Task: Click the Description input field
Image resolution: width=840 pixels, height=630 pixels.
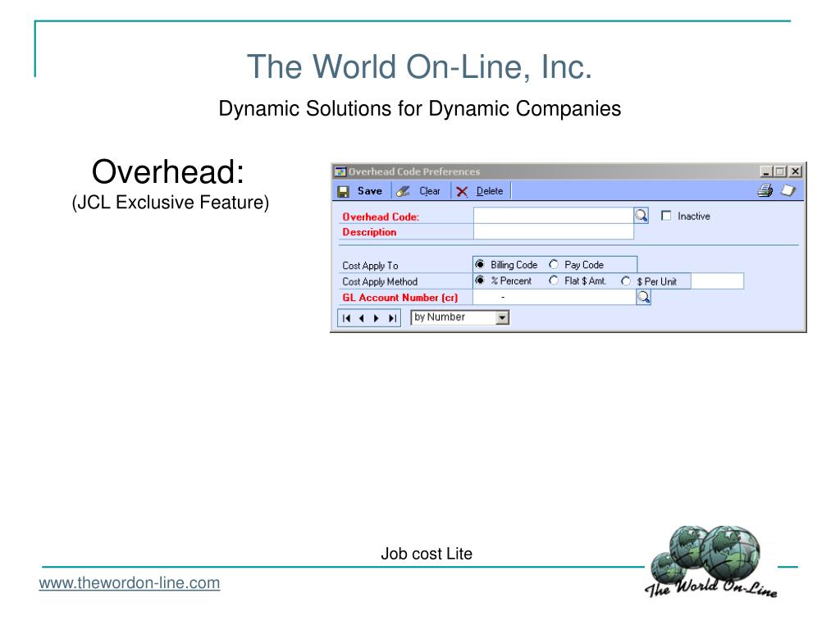Action: click(x=554, y=231)
